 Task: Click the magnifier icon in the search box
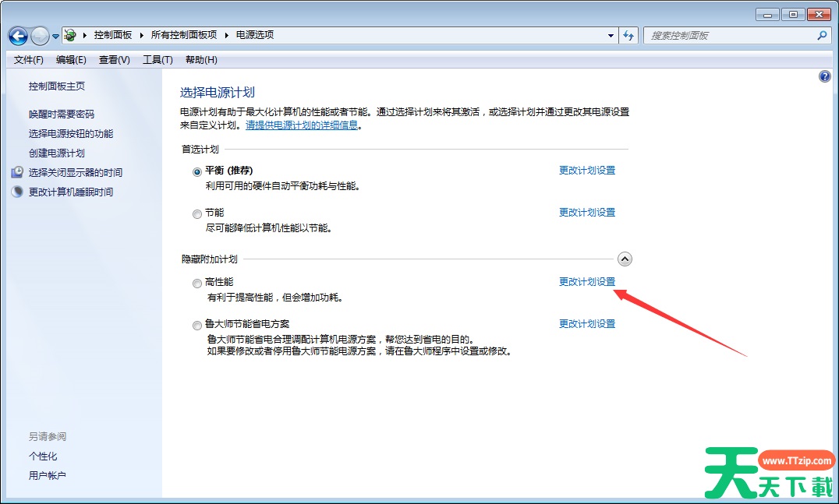click(x=821, y=36)
